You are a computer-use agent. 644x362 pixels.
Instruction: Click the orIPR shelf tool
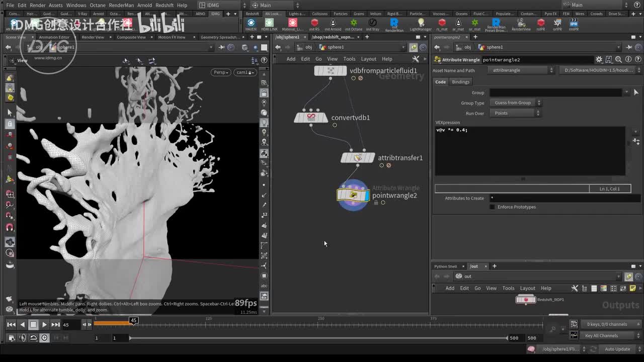point(557,24)
